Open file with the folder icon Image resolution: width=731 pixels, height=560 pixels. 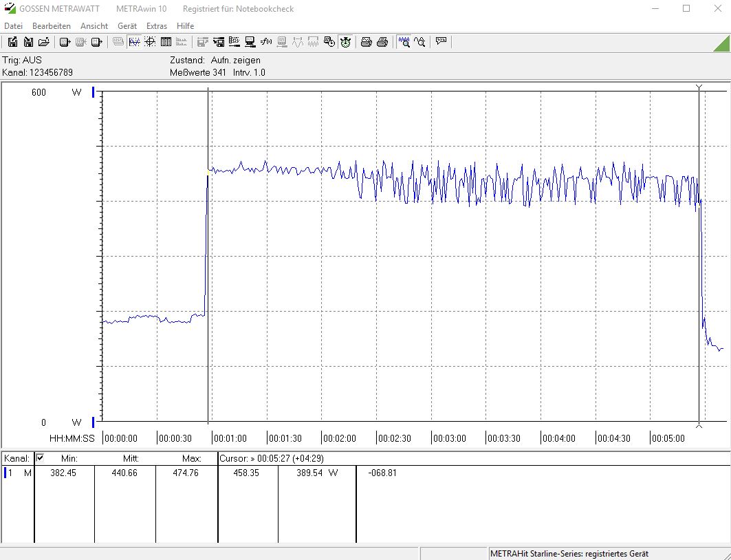(44, 42)
